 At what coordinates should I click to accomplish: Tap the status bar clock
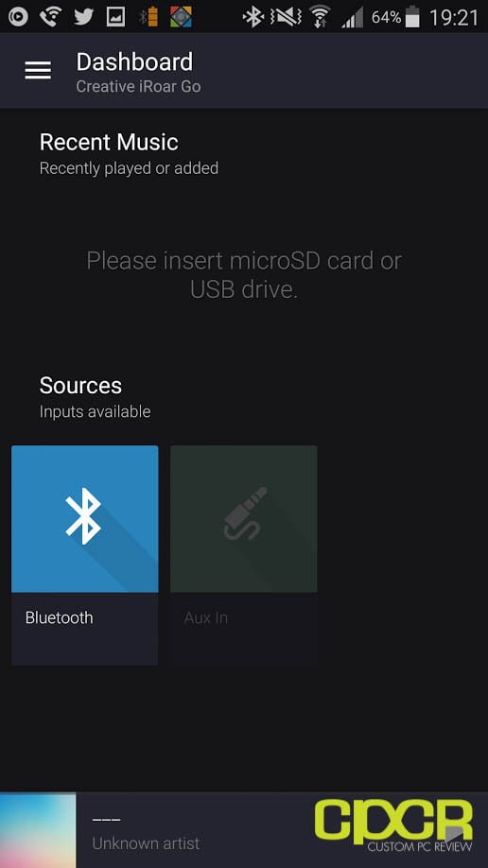pyautogui.click(x=454, y=18)
